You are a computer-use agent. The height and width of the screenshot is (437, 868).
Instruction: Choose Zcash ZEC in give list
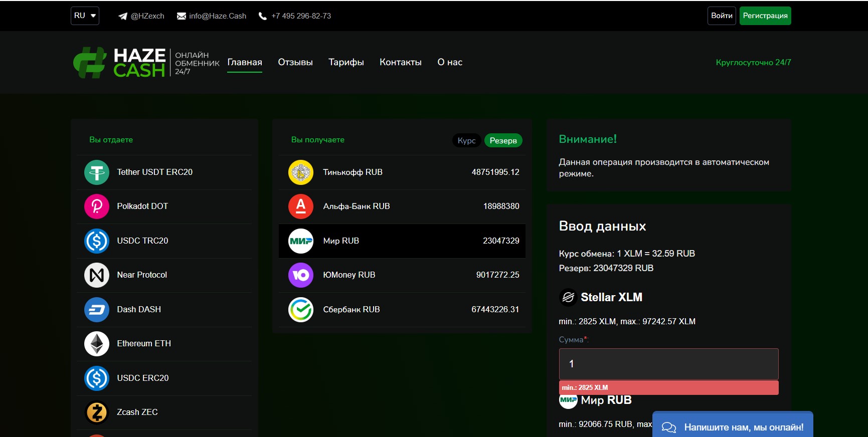click(x=164, y=412)
